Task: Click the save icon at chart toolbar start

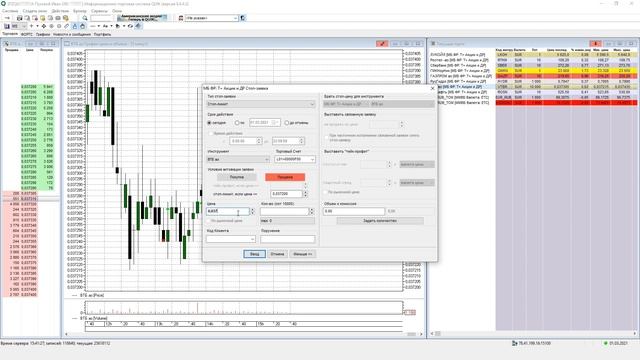Action: point(7,26)
